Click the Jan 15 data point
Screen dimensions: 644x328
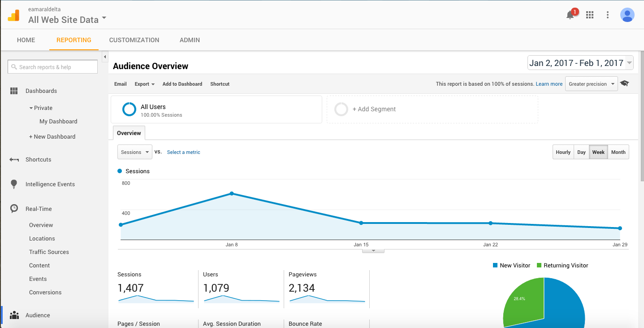point(361,223)
